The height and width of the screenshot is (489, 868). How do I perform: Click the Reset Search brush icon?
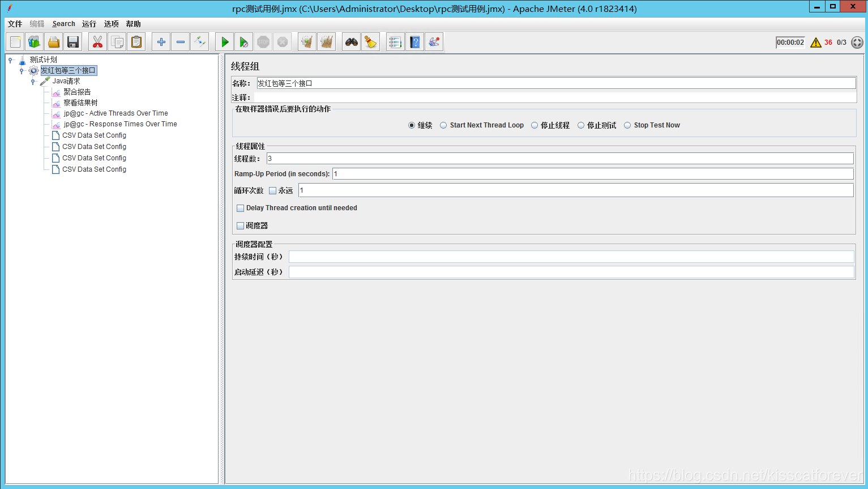coord(371,42)
